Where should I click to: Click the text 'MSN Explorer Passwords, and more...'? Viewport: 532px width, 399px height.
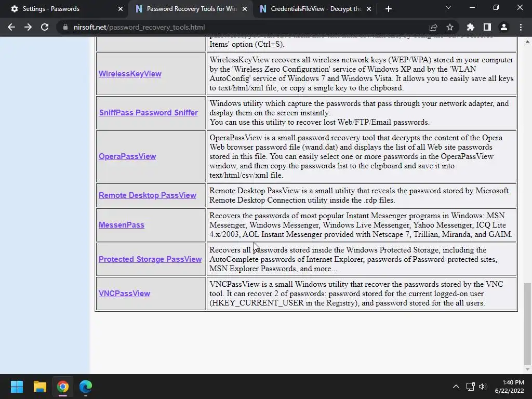click(273, 269)
